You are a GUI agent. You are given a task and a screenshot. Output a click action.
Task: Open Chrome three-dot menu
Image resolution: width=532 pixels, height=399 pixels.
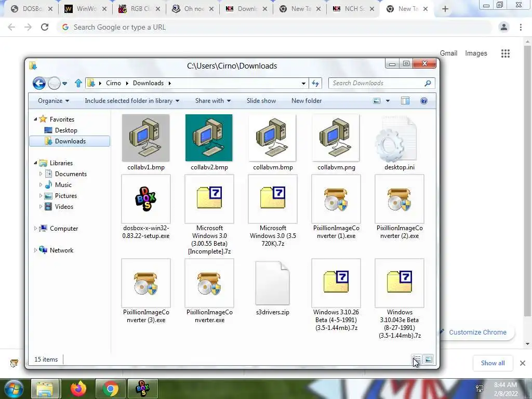pyautogui.click(x=521, y=27)
